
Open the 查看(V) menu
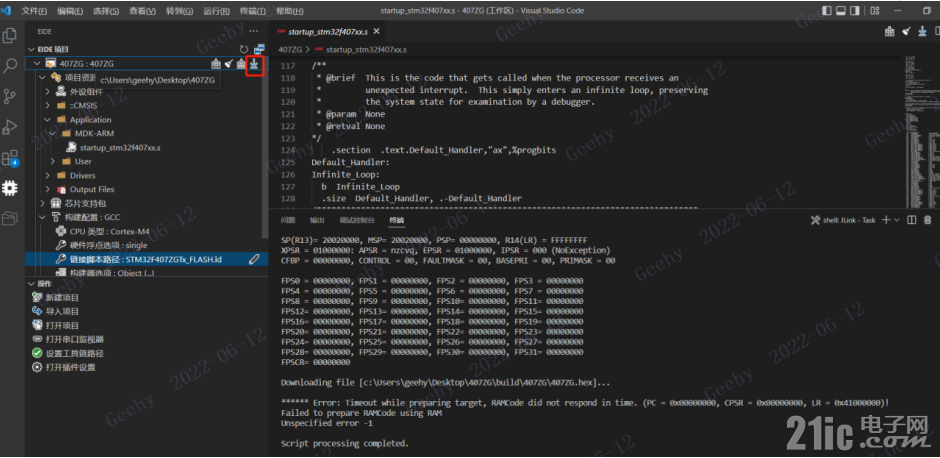(x=142, y=11)
